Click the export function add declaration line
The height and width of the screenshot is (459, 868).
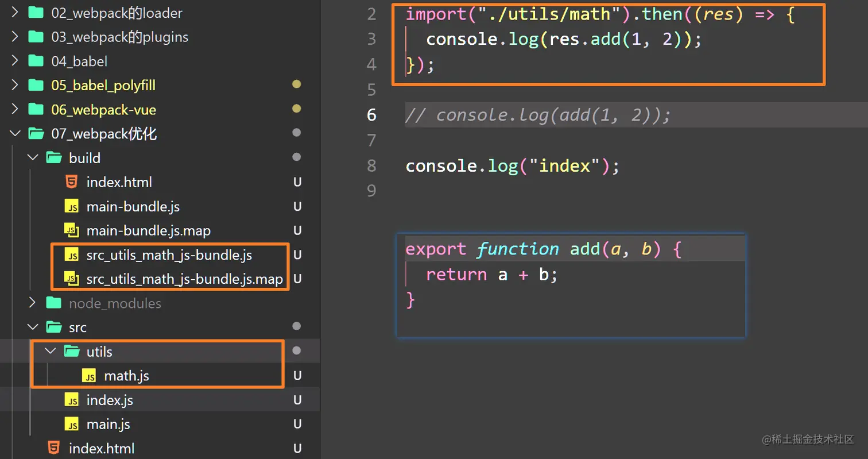click(x=543, y=249)
